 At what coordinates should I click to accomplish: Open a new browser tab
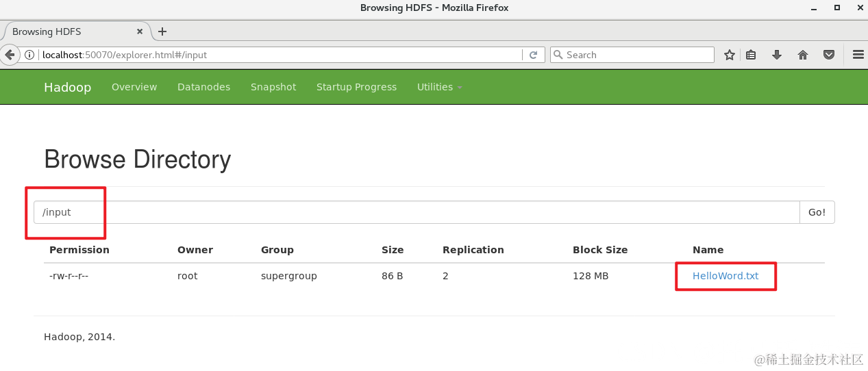tap(162, 31)
